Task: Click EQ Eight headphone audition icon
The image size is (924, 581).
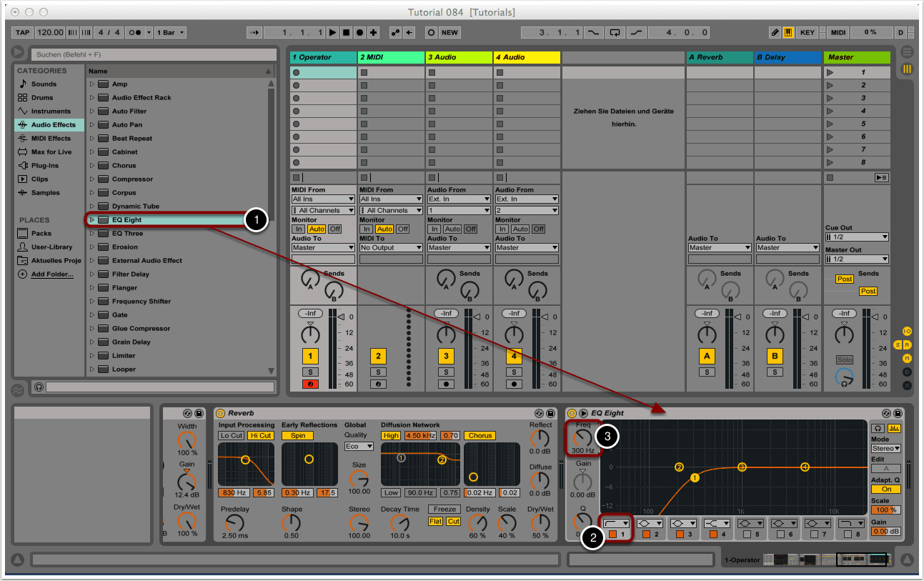Action: click(x=878, y=428)
